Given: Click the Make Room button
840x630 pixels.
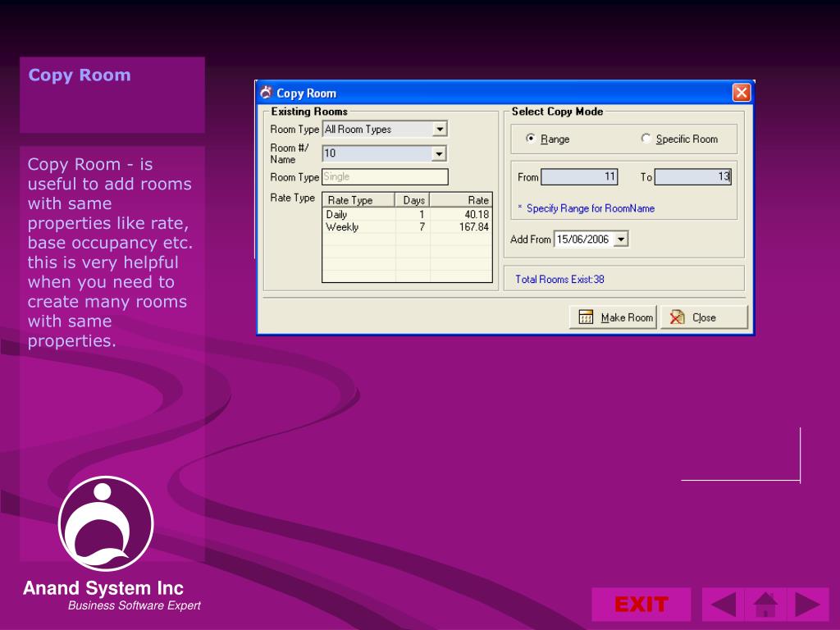Looking at the screenshot, I should pyautogui.click(x=613, y=317).
